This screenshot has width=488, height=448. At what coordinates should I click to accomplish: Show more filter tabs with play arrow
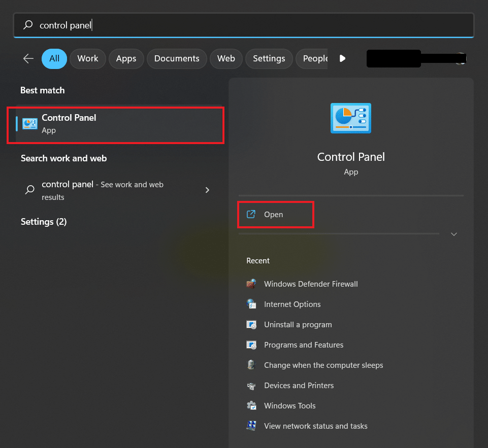pyautogui.click(x=342, y=58)
